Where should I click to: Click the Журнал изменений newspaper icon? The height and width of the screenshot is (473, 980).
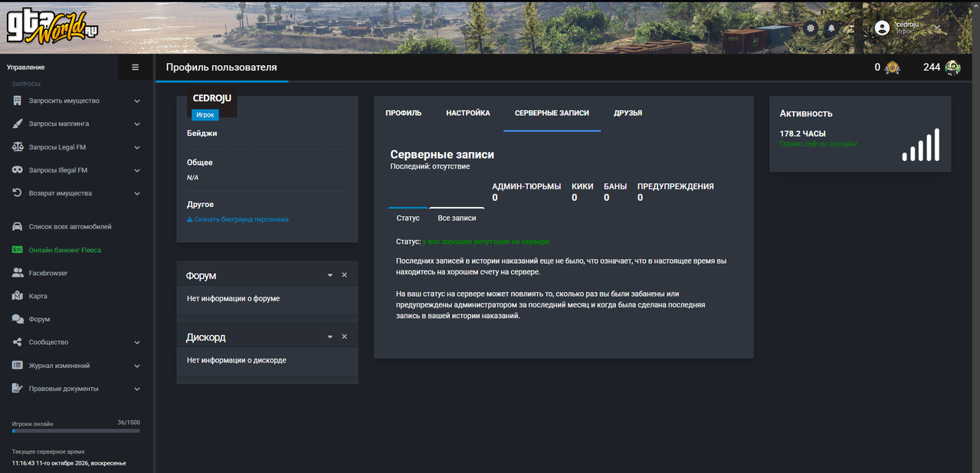(17, 366)
